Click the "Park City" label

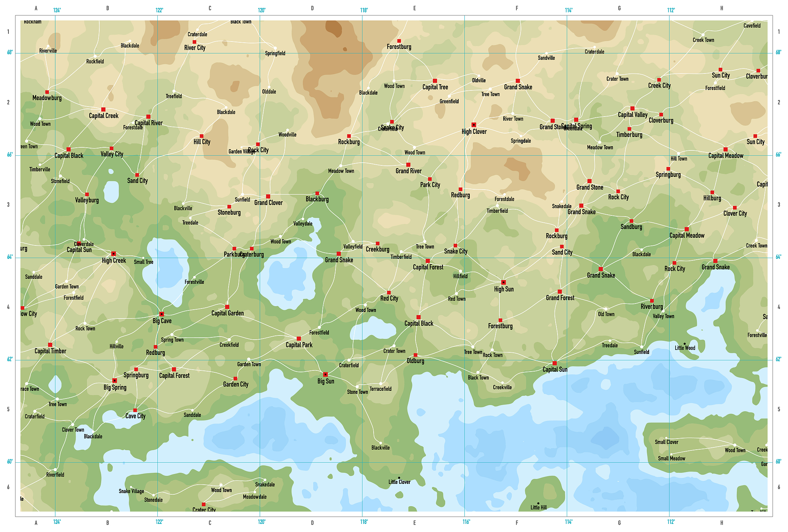[430, 185]
